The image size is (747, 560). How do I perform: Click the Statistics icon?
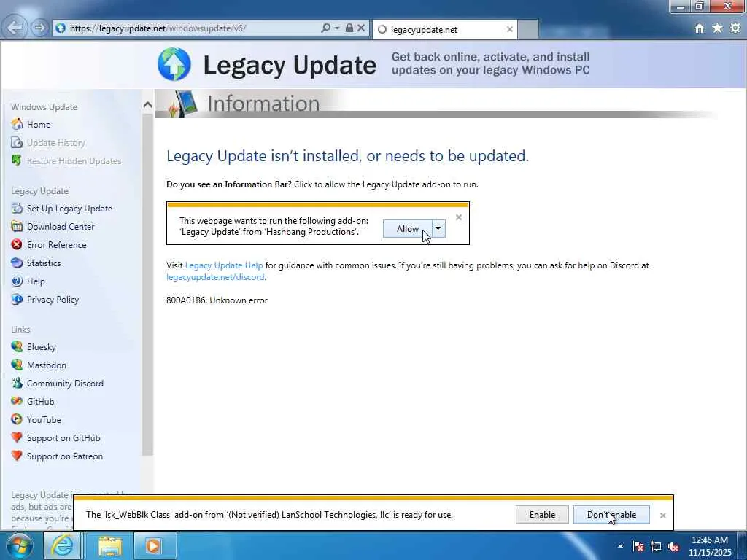pos(17,262)
